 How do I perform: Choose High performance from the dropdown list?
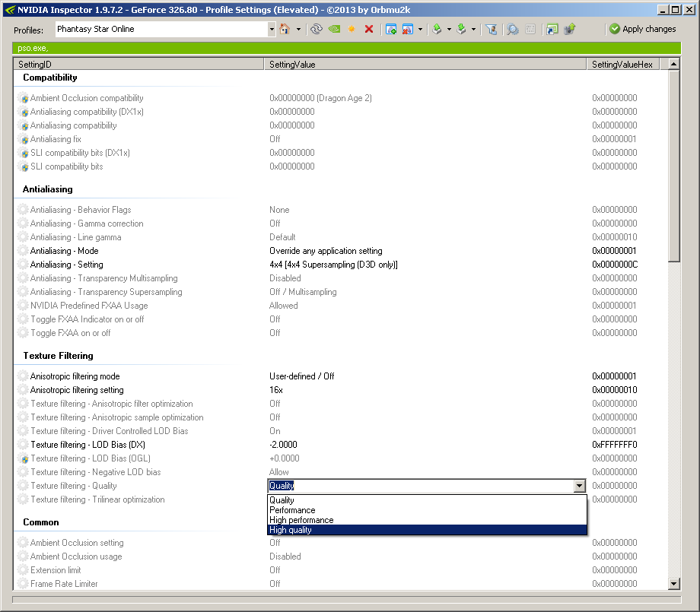[x=428, y=520]
